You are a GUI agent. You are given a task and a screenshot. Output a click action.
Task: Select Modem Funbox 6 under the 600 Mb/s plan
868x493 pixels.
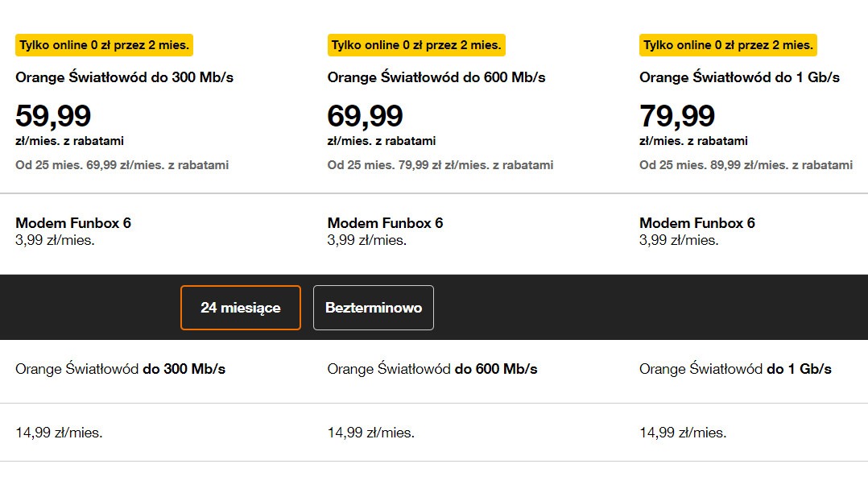coord(386,223)
